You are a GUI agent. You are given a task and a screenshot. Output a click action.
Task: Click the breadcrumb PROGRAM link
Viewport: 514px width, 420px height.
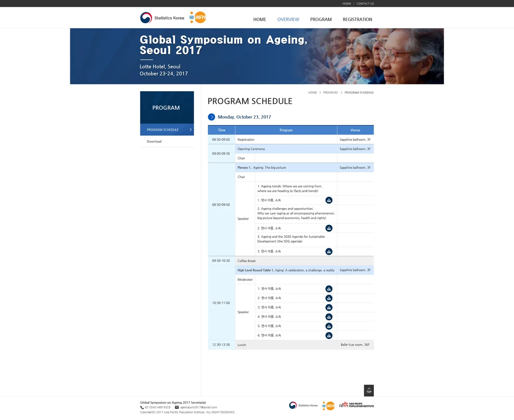(330, 92)
